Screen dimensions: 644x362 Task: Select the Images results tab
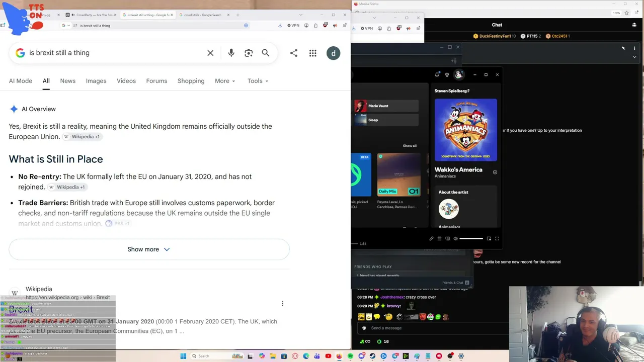(96, 81)
